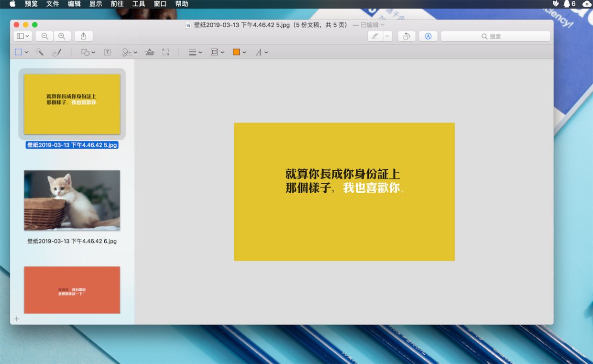This screenshot has height=364, width=593.
Task: Open the Signature tool dropdown
Action: (x=129, y=52)
